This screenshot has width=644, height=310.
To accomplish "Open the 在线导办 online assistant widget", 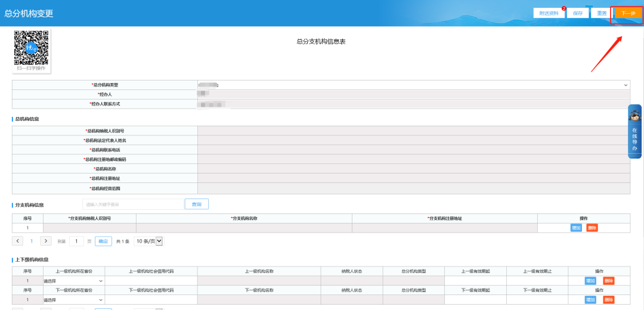I will click(634, 131).
